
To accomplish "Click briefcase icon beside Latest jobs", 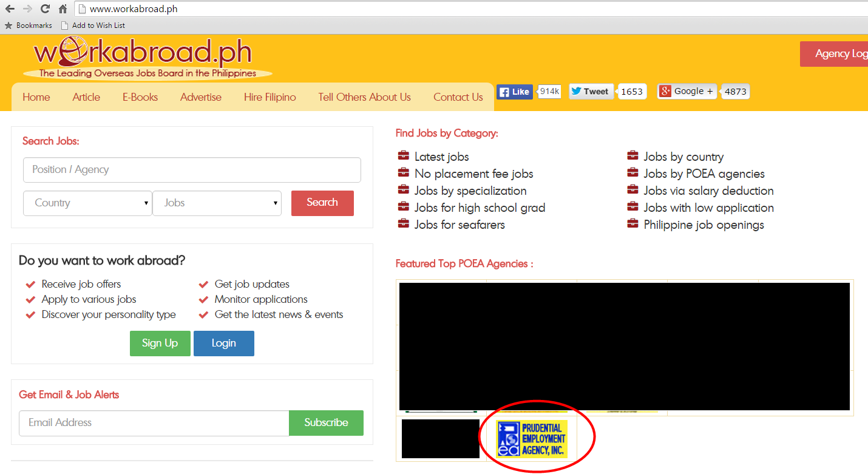I will 404,156.
